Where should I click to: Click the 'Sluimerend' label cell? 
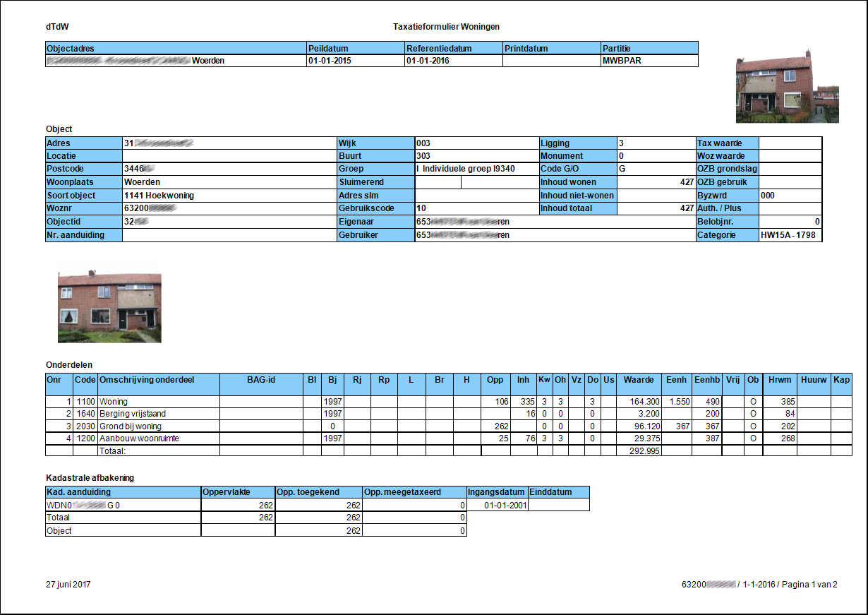tap(376, 182)
